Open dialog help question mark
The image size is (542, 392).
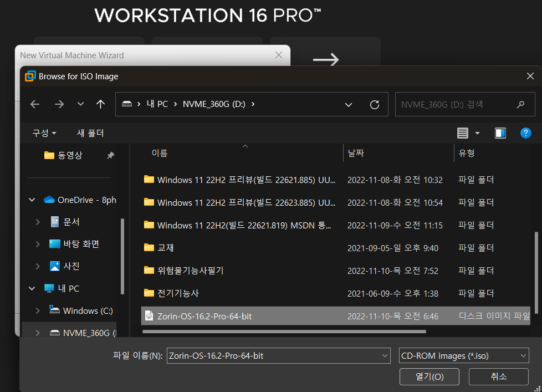[525, 133]
